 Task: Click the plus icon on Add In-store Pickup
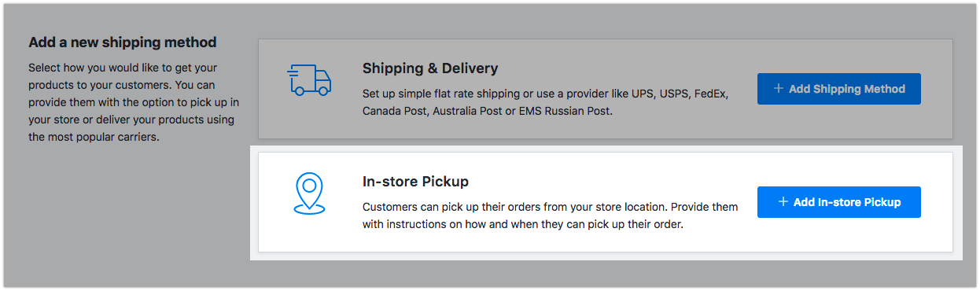(x=783, y=202)
